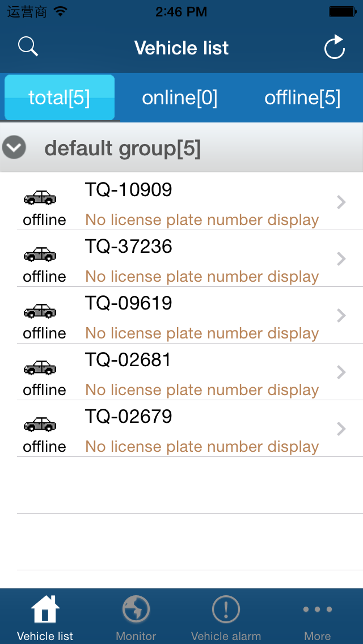The image size is (363, 644).
Task: Click the car icon for TQ-10909
Action: coord(40,197)
